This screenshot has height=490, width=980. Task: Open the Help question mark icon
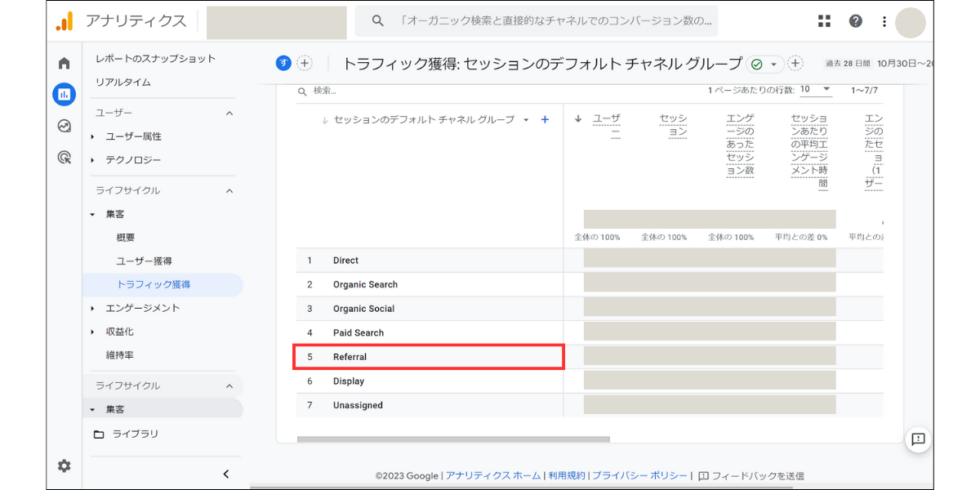(x=855, y=21)
